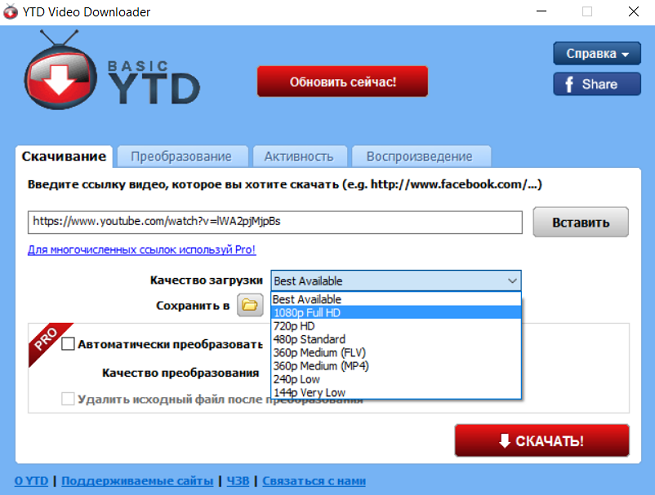Viewport: 655px width, 495px height.
Task: Open Связаться с нами link
Action: click(314, 481)
